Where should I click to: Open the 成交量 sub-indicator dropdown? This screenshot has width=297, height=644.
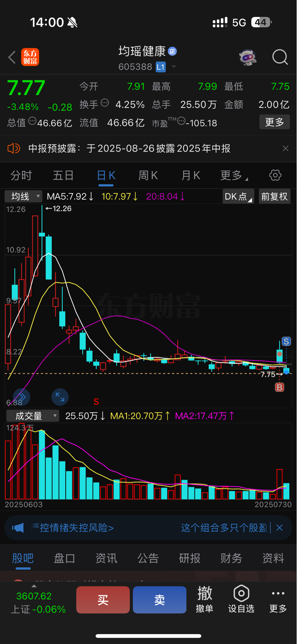point(32,416)
